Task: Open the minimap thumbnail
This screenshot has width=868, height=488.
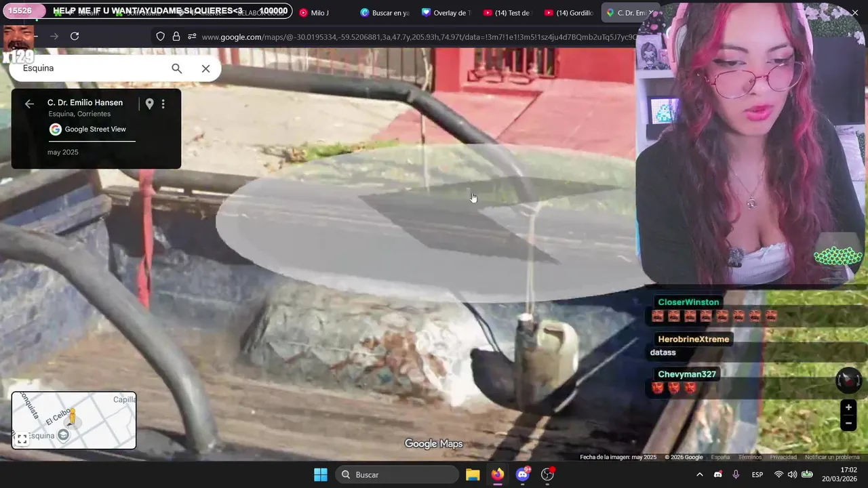Action: point(74,420)
